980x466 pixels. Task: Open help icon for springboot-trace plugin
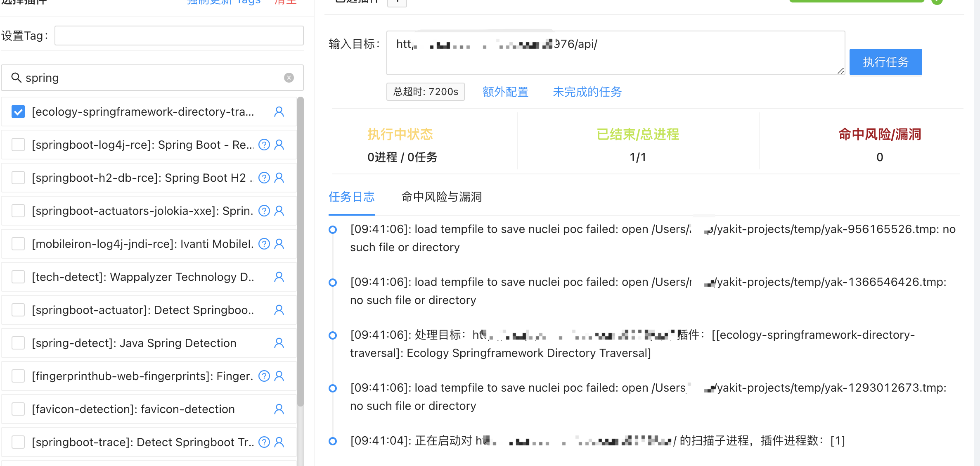[264, 442]
